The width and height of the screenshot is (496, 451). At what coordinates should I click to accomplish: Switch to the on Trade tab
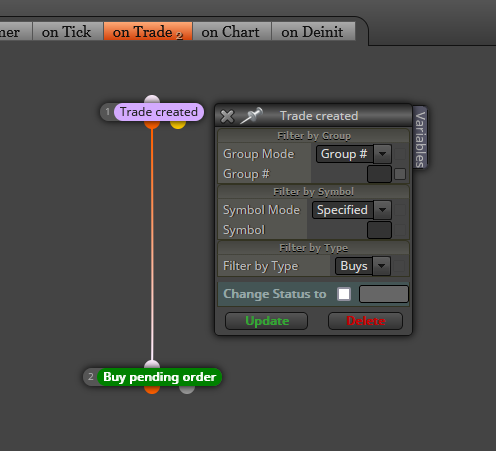click(148, 32)
